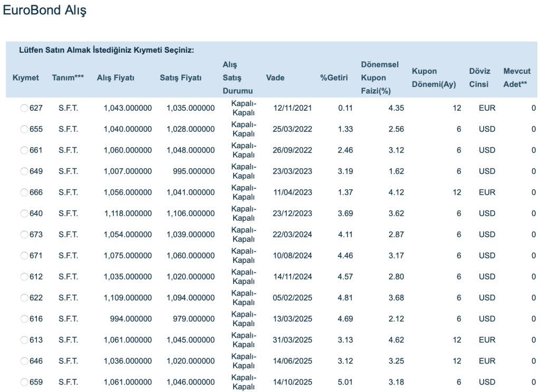Choose bond 659 with 5.01 yield
This screenshot has height=392, width=540.
(24, 383)
